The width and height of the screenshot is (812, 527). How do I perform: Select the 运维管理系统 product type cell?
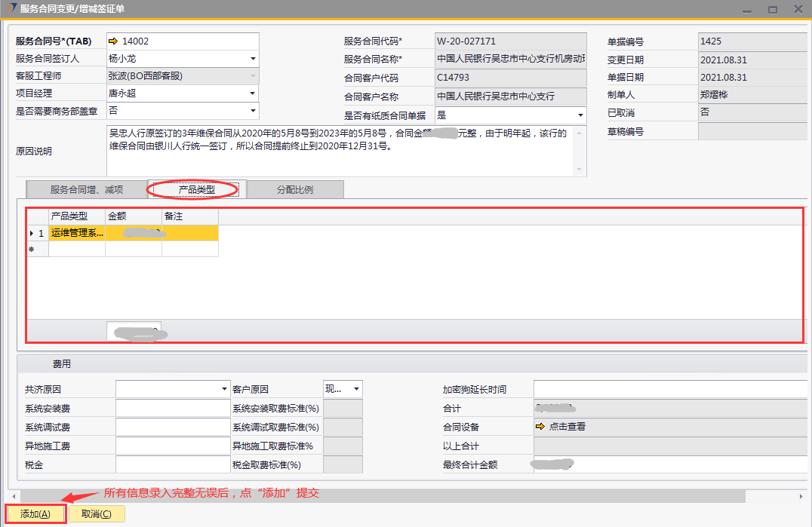pyautogui.click(x=77, y=234)
